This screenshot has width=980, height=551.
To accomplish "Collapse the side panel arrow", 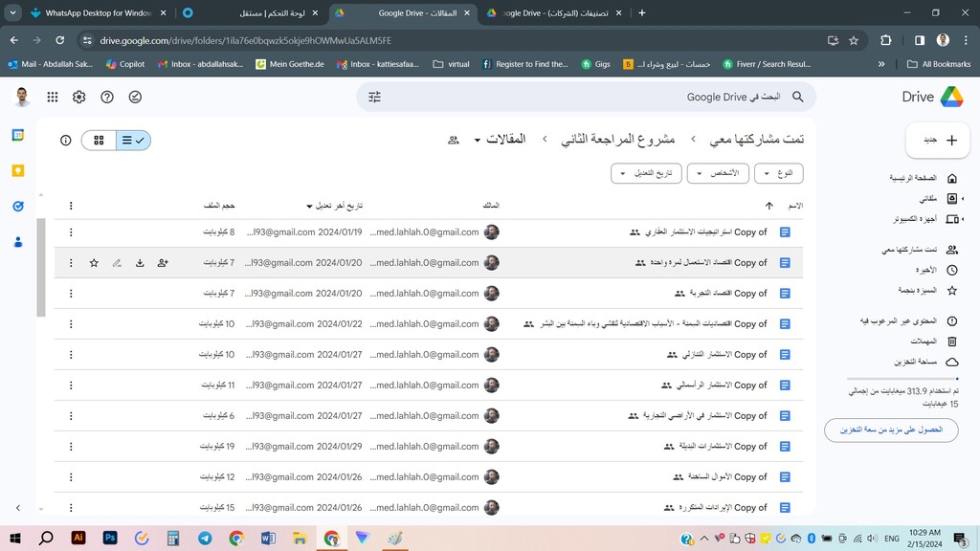I will (18, 508).
